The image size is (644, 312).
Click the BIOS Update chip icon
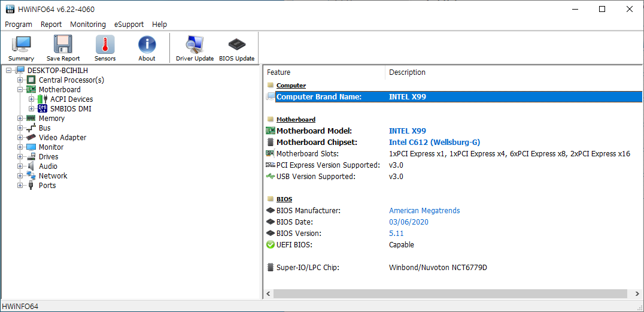click(x=236, y=44)
